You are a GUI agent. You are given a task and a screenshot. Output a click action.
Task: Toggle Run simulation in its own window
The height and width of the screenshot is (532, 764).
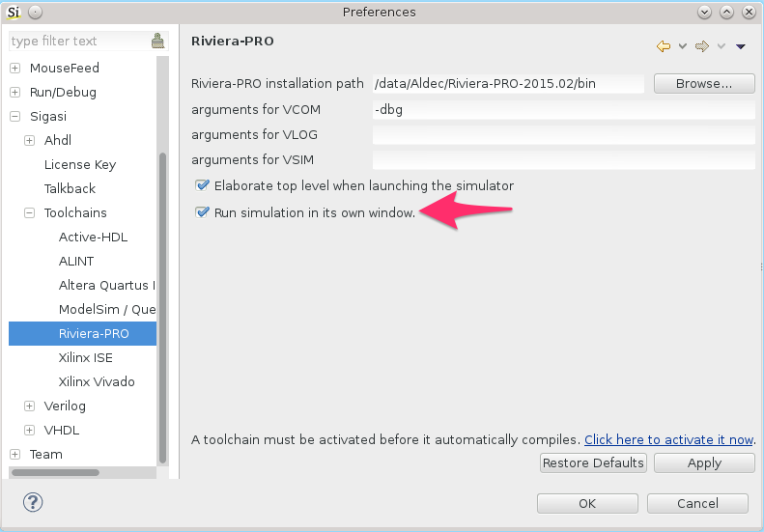click(x=201, y=212)
